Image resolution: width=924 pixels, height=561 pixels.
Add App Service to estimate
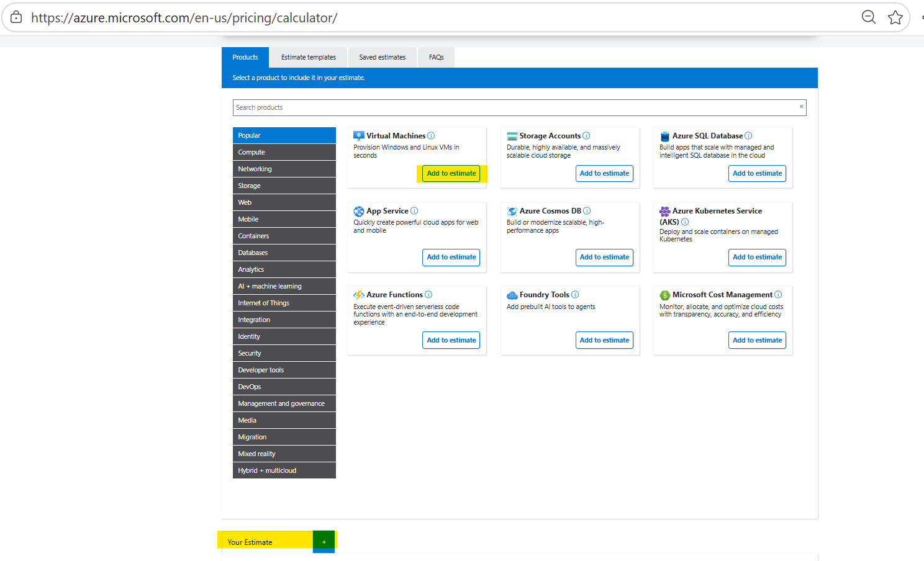pos(451,257)
